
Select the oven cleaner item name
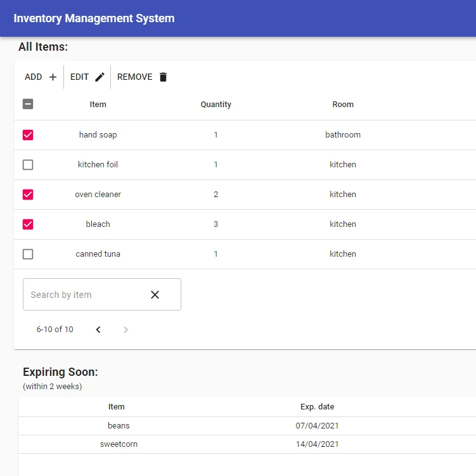tap(98, 195)
